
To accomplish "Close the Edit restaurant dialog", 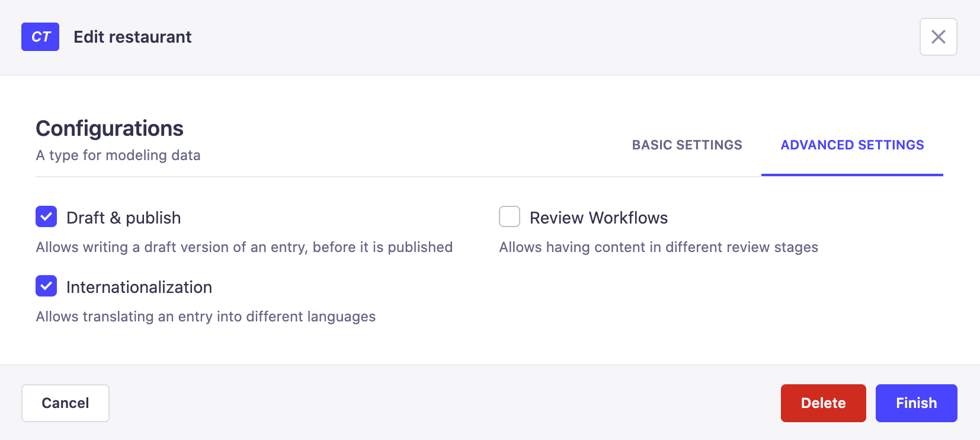I will click(938, 37).
